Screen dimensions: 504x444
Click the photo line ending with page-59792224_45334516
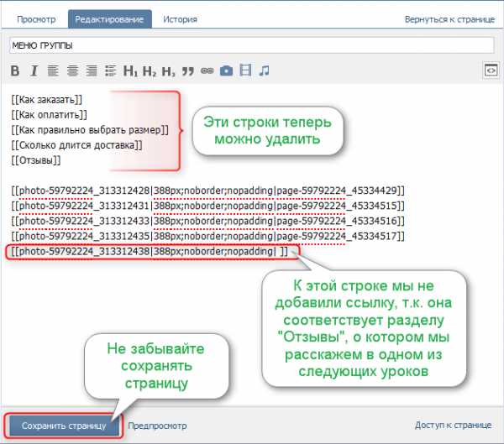tap(207, 221)
